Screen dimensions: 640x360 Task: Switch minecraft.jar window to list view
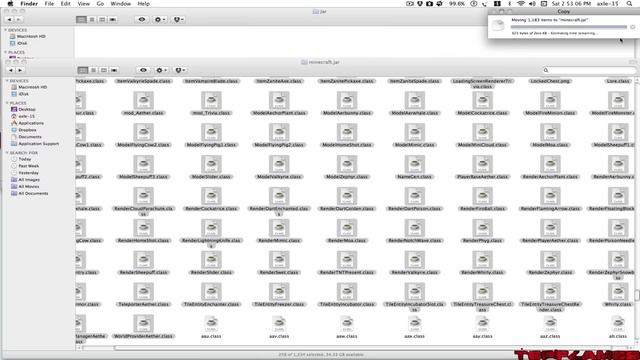[x=93, y=70]
